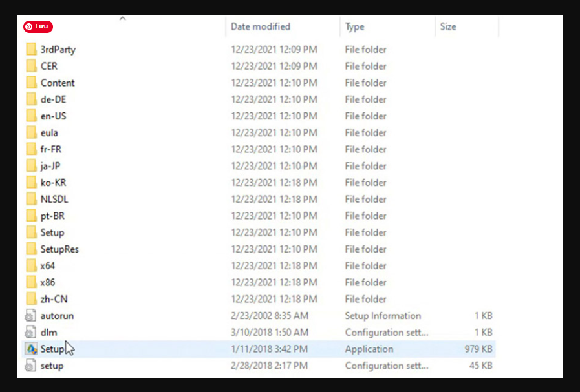
Task: Click the ko-KR folder name
Action: point(53,183)
